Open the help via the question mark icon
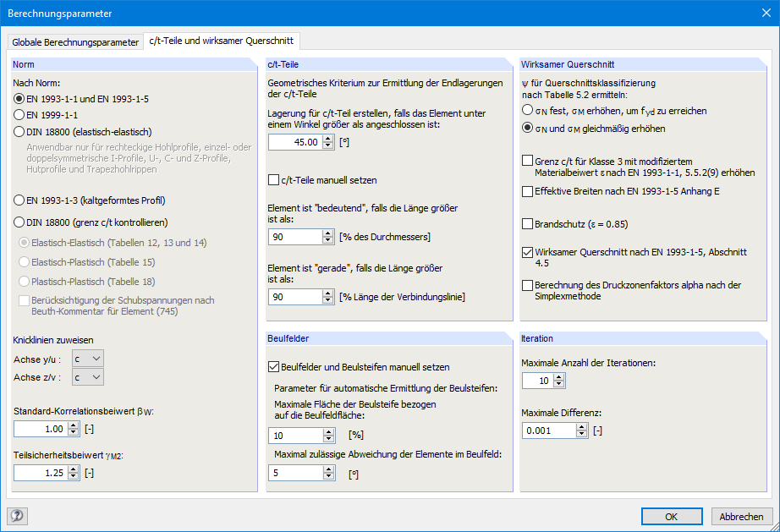This screenshot has width=780, height=532. pyautogui.click(x=17, y=516)
